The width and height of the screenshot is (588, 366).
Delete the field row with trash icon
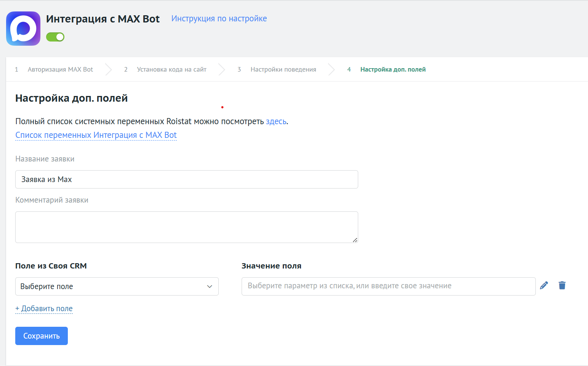pyautogui.click(x=562, y=285)
